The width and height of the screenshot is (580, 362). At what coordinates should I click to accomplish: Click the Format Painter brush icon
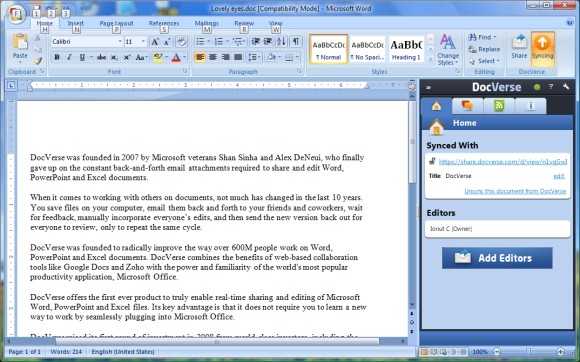38,61
